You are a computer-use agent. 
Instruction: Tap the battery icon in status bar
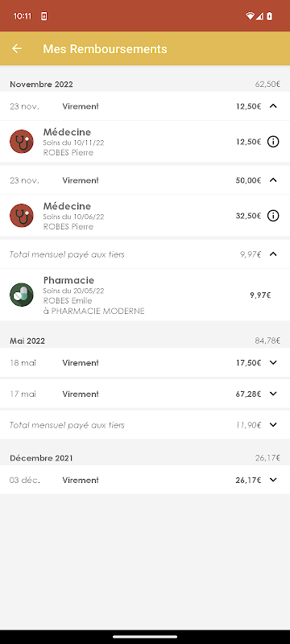270,16
